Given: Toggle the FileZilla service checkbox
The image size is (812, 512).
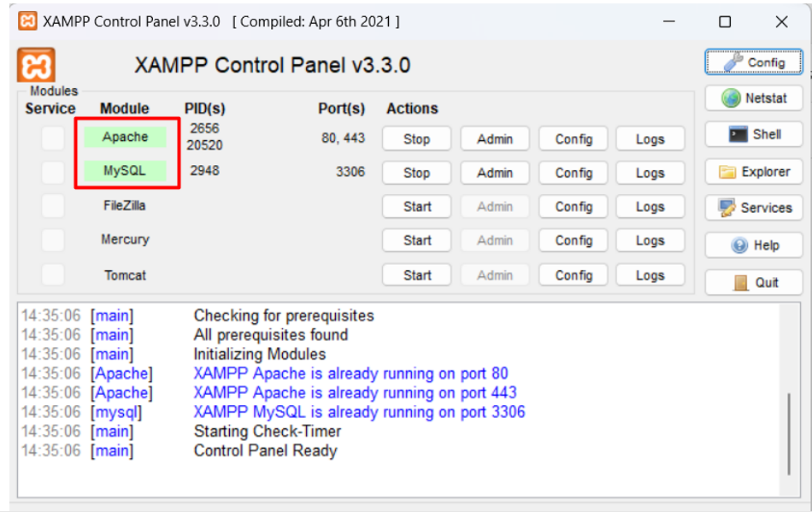Looking at the screenshot, I should point(53,206).
